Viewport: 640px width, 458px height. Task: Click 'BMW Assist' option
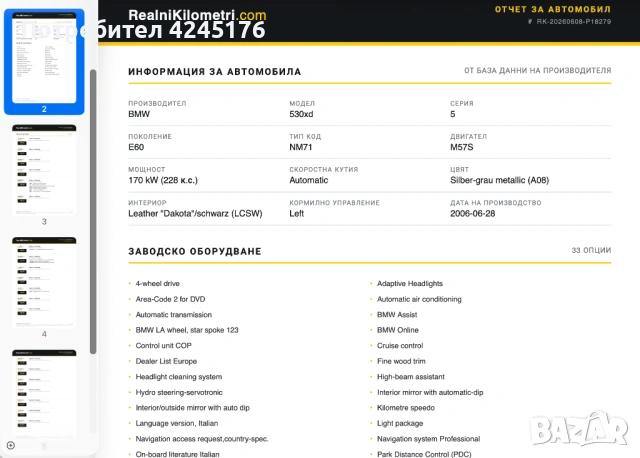397,315
